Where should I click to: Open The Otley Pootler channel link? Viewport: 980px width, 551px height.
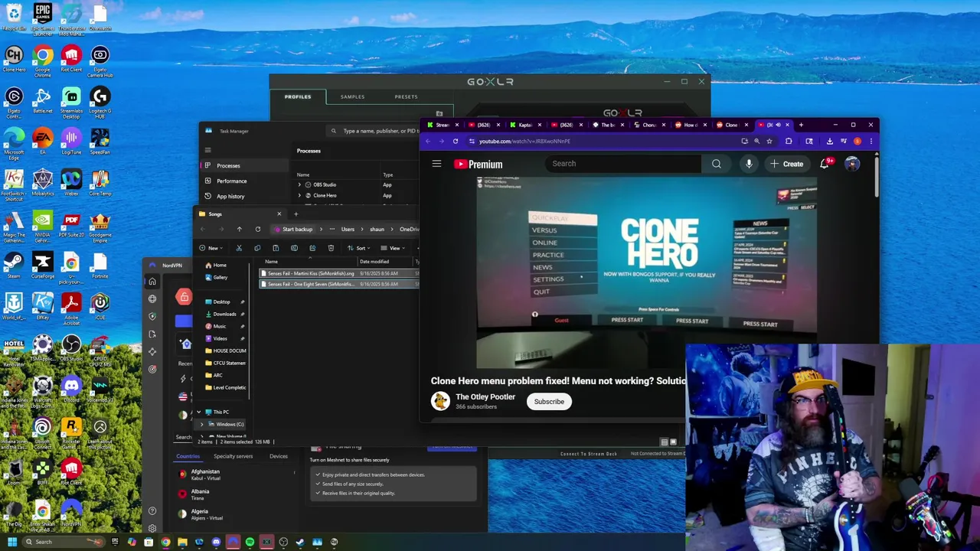pyautogui.click(x=485, y=396)
